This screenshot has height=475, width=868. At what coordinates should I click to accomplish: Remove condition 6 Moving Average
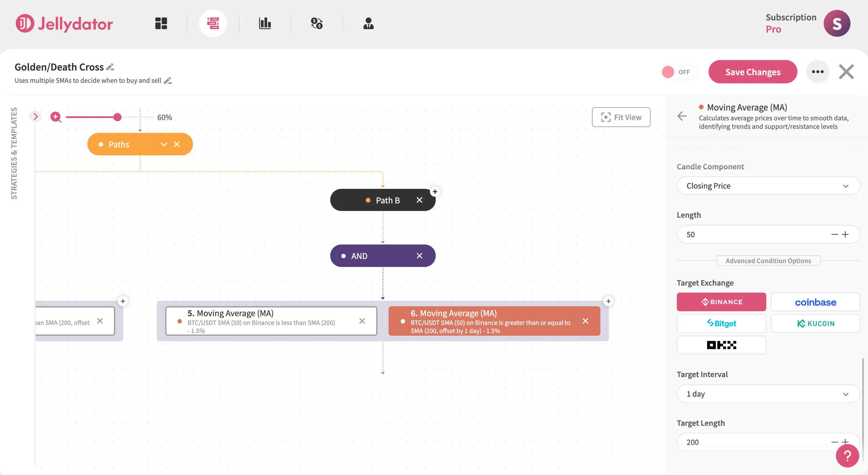point(586,321)
